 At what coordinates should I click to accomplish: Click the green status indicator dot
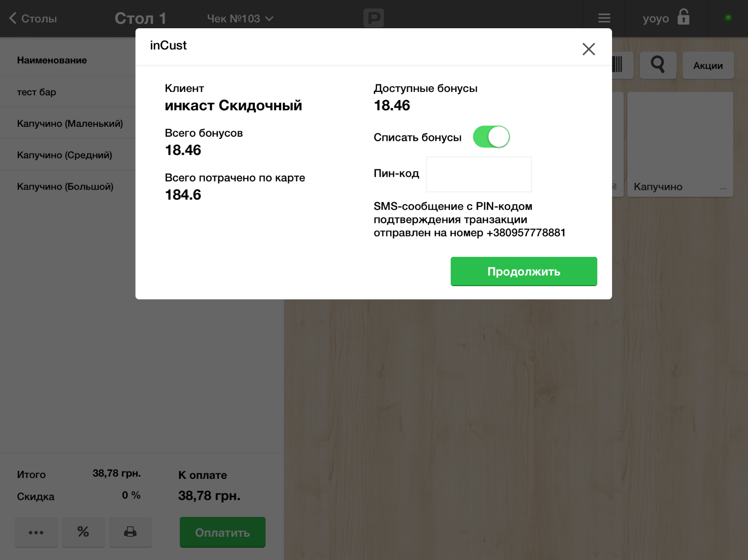[x=728, y=18]
